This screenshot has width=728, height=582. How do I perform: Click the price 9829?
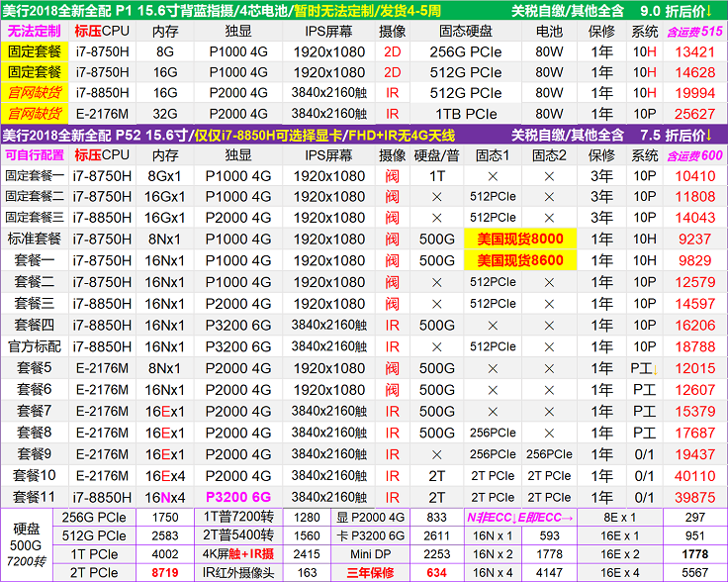(x=694, y=260)
